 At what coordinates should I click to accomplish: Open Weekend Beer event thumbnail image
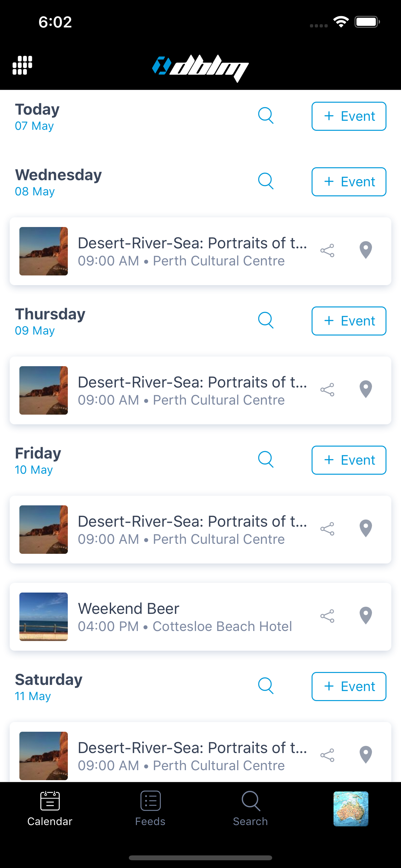(x=44, y=617)
